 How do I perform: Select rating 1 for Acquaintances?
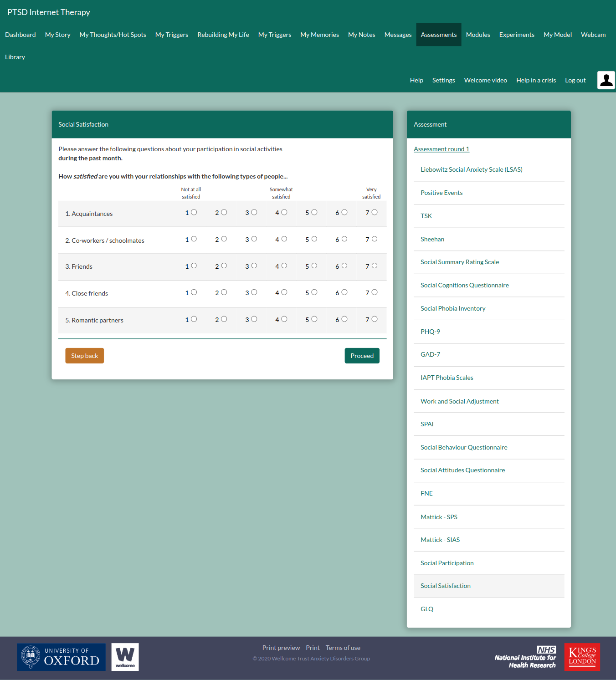point(194,212)
